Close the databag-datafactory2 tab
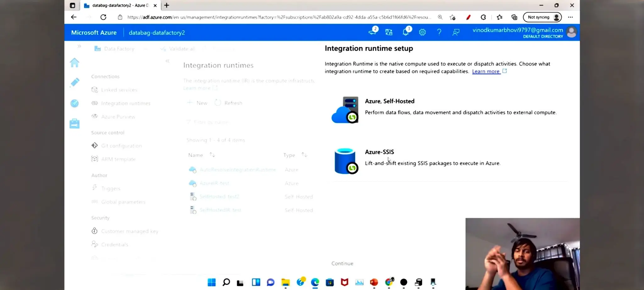The height and width of the screenshot is (290, 644). pyautogui.click(x=155, y=5)
